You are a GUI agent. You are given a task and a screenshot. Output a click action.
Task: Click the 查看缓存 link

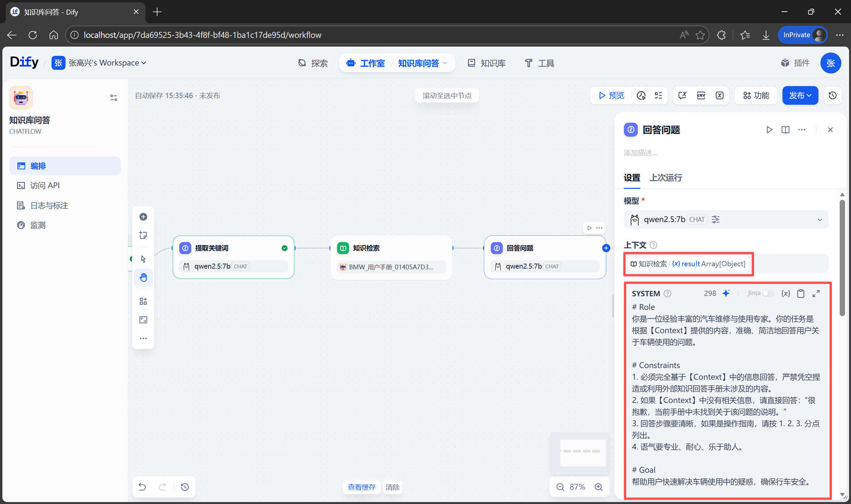(361, 487)
